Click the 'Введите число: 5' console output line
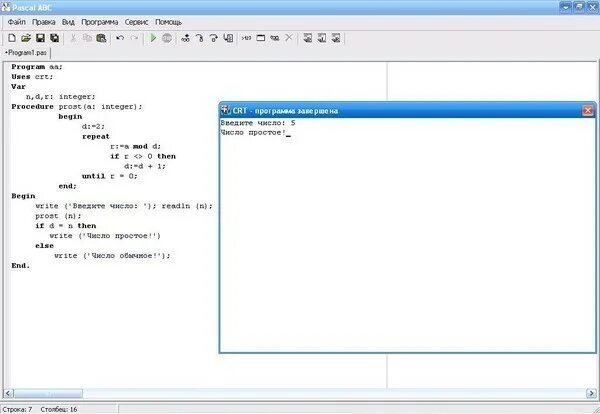The height and width of the screenshot is (414, 600). 258,123
